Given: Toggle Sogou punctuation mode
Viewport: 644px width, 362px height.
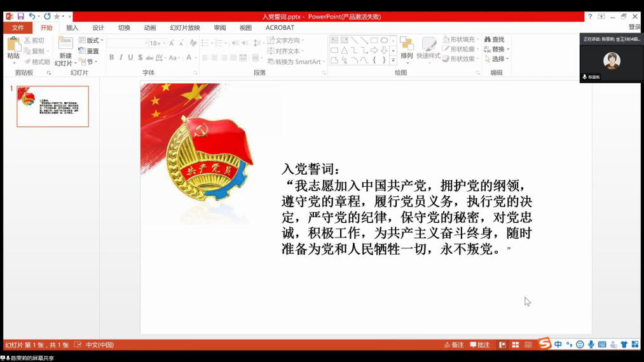Looking at the screenshot, I should [569, 344].
